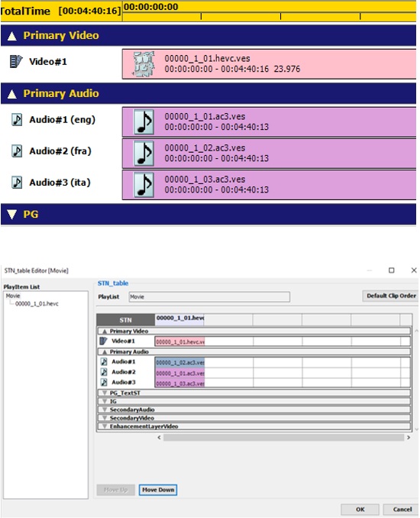
Task: Click the Audio#2 (fra) track note icon
Action: [17, 151]
